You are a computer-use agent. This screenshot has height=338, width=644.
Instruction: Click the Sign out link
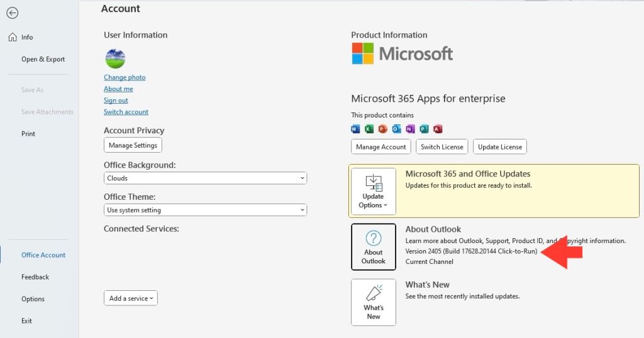(x=116, y=100)
